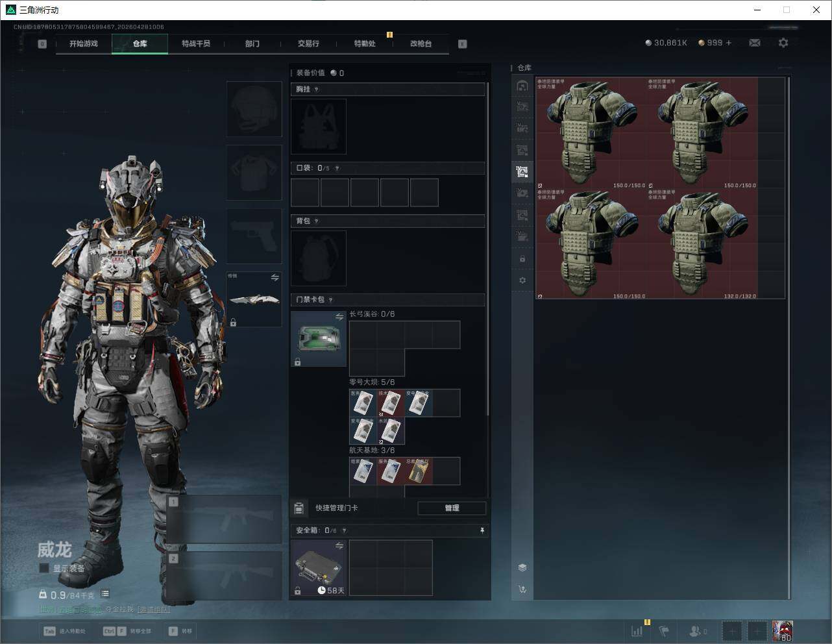Viewport: 832px width, 644px height.
Task: Click the 零号大坝: 5/6 label
Action: (372, 382)
